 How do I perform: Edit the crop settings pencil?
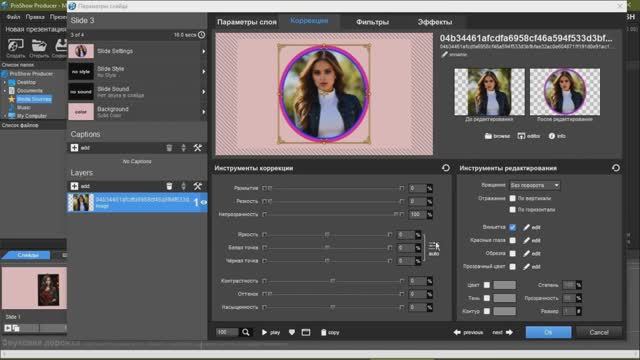[532, 253]
